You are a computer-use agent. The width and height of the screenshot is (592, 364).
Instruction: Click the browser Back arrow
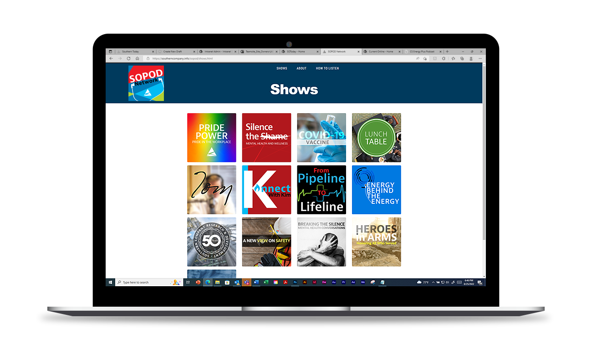pyautogui.click(x=112, y=59)
